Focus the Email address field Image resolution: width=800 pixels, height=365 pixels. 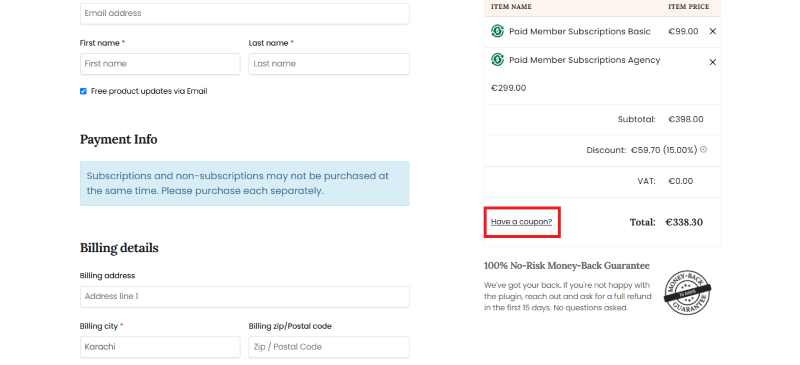[244, 13]
